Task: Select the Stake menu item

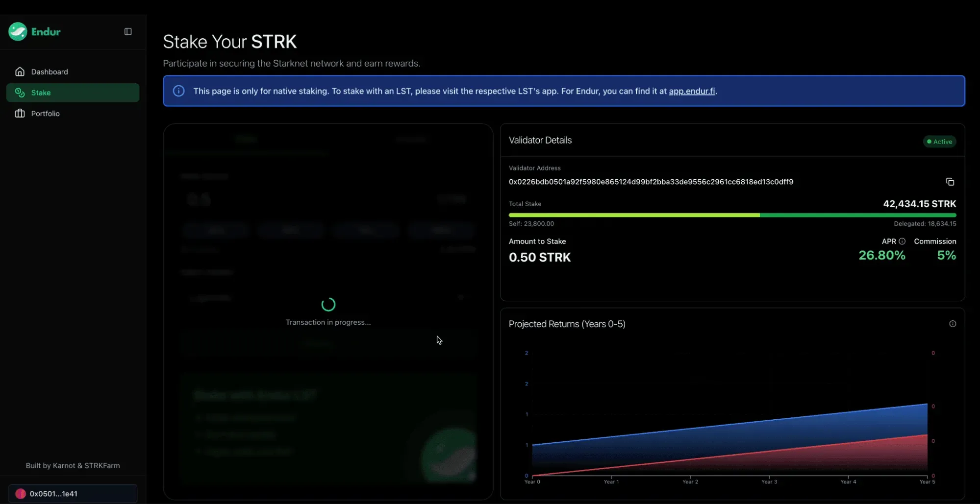Action: pos(73,93)
